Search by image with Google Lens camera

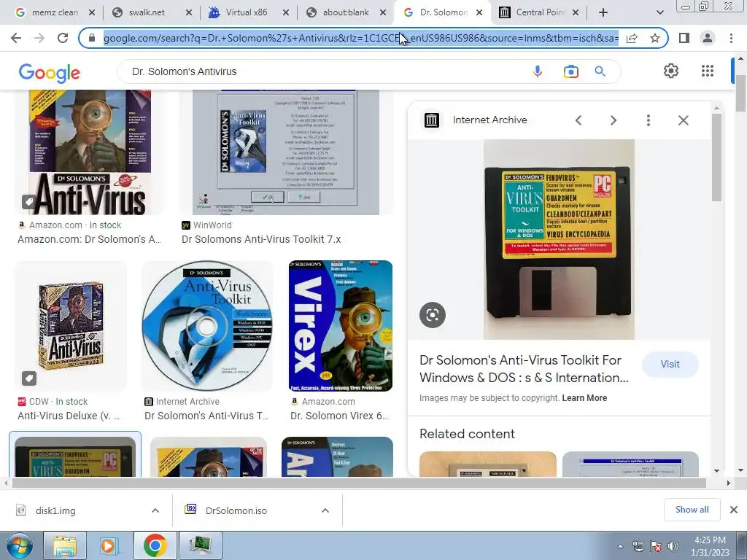(x=570, y=71)
